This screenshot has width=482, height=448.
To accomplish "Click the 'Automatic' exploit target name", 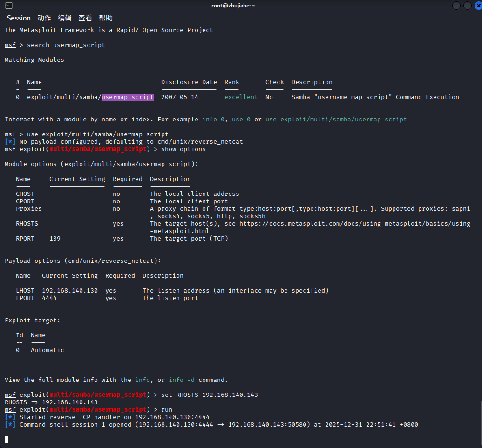I will pyautogui.click(x=48, y=350).
